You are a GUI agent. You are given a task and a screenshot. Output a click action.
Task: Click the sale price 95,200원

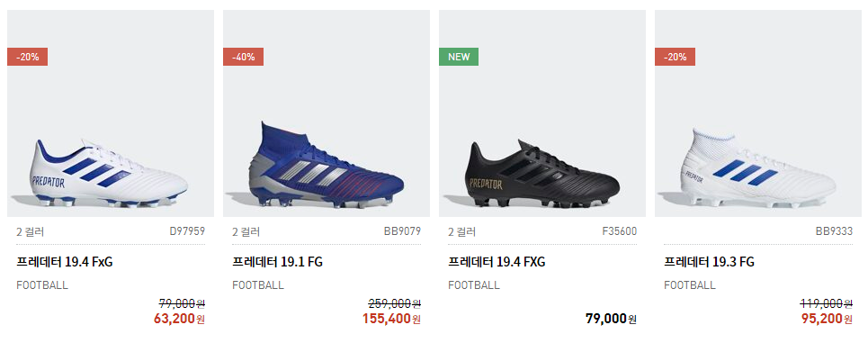point(827,319)
